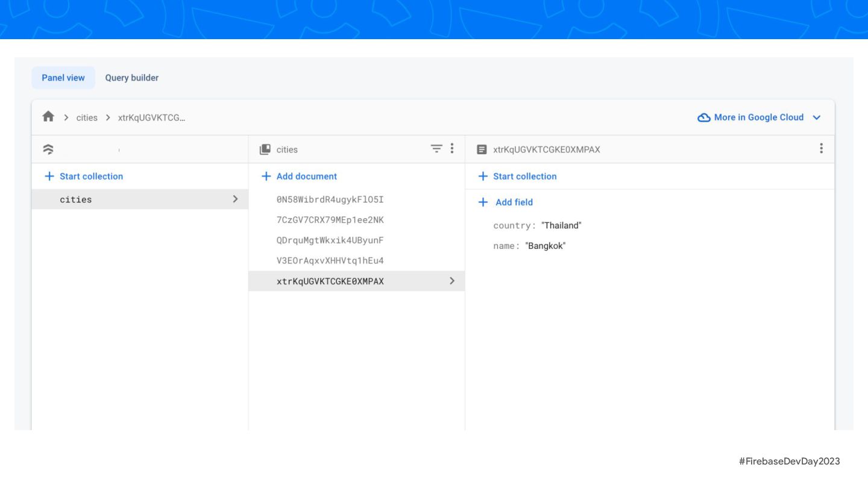Open the filter list icon in cities column
The image size is (868, 488).
pos(436,148)
